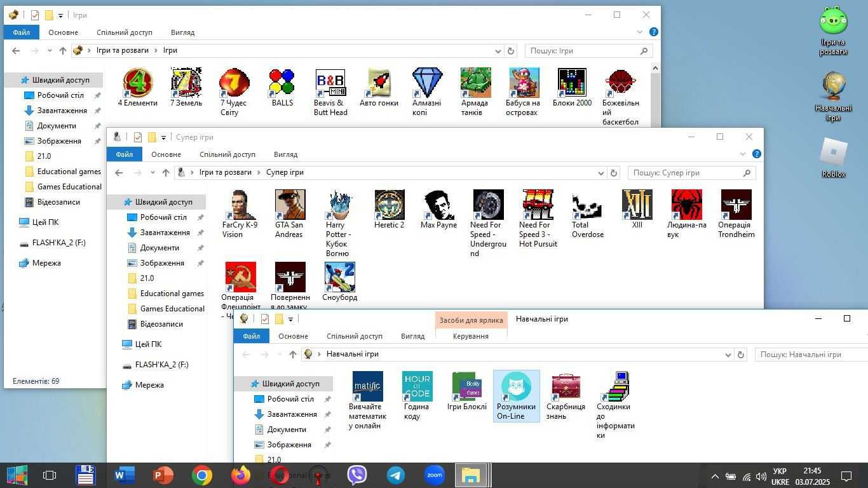Screen dimensions: 868x488
Task: Open Viber from the taskbar
Action: click(357, 475)
